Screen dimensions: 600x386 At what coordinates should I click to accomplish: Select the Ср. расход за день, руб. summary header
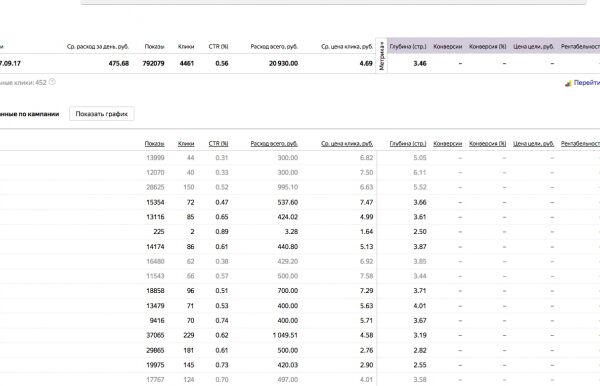click(98, 47)
